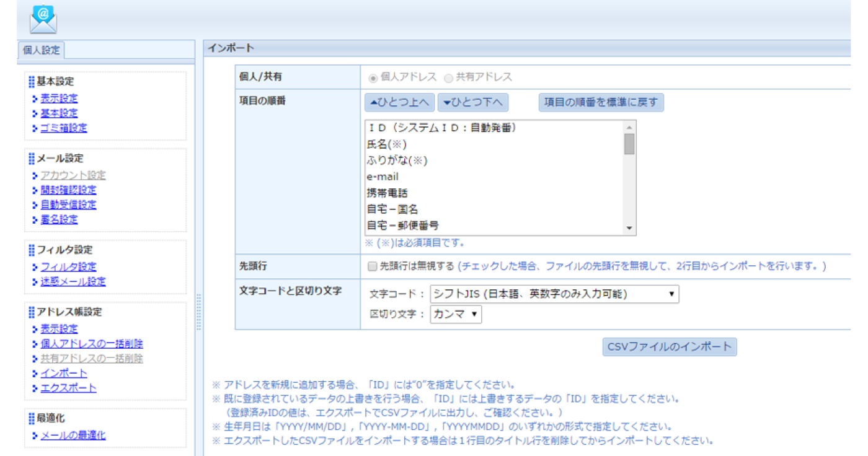Select the 共有アドレス radio button

point(449,78)
